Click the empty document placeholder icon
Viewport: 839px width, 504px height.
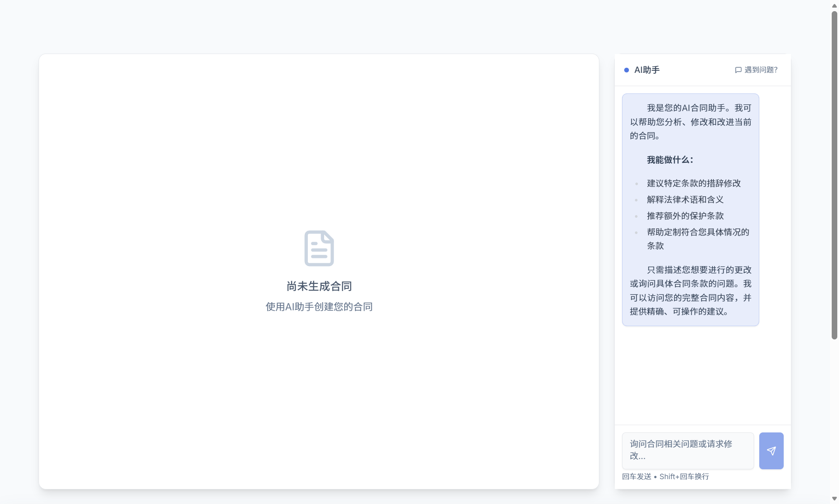point(319,248)
